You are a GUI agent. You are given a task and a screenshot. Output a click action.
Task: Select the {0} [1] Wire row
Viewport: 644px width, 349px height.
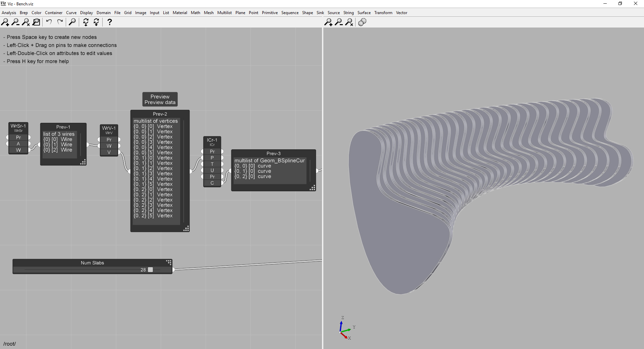[x=58, y=145]
